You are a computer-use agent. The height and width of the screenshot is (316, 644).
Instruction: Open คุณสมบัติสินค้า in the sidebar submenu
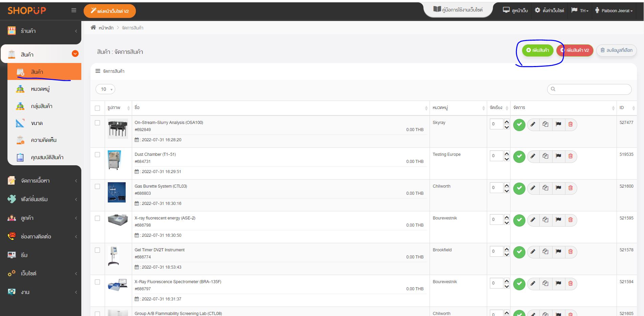click(x=44, y=157)
